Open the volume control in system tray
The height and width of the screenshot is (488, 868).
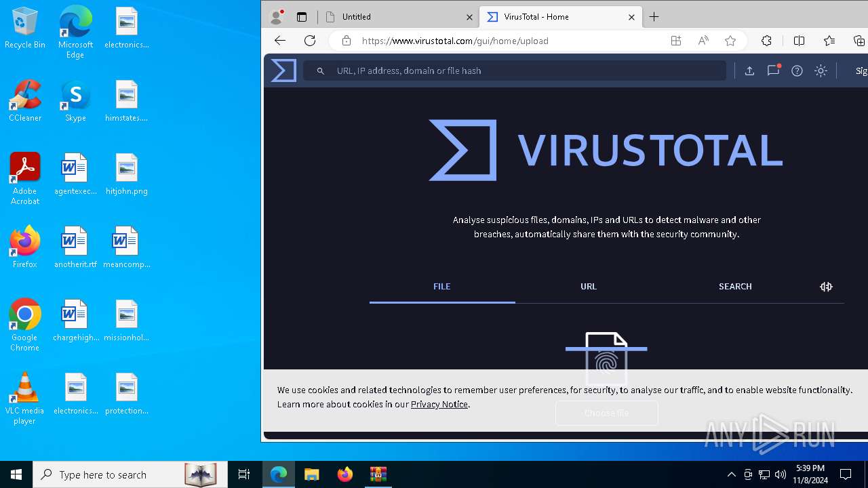click(781, 474)
